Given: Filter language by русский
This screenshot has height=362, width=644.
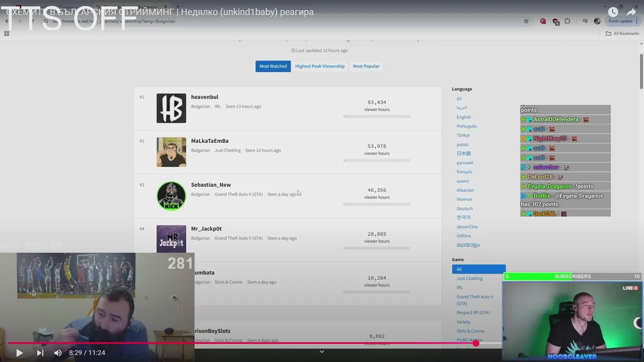Looking at the screenshot, I should [x=465, y=163].
